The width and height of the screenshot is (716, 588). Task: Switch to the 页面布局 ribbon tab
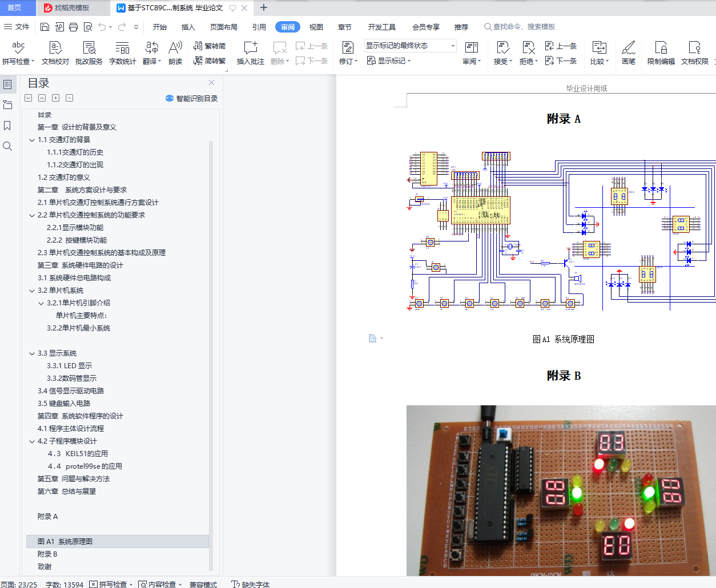click(224, 27)
